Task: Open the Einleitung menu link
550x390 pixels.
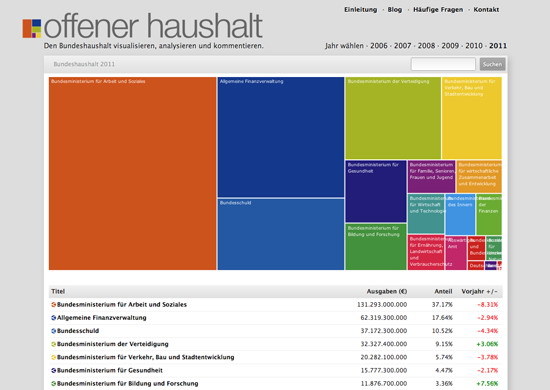Action: pos(361,9)
